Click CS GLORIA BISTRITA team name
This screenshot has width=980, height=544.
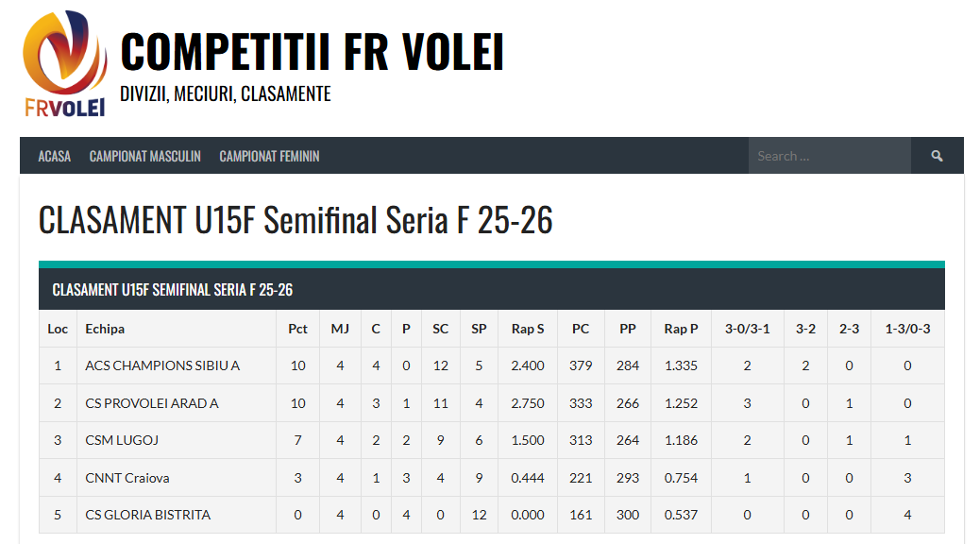148,515
